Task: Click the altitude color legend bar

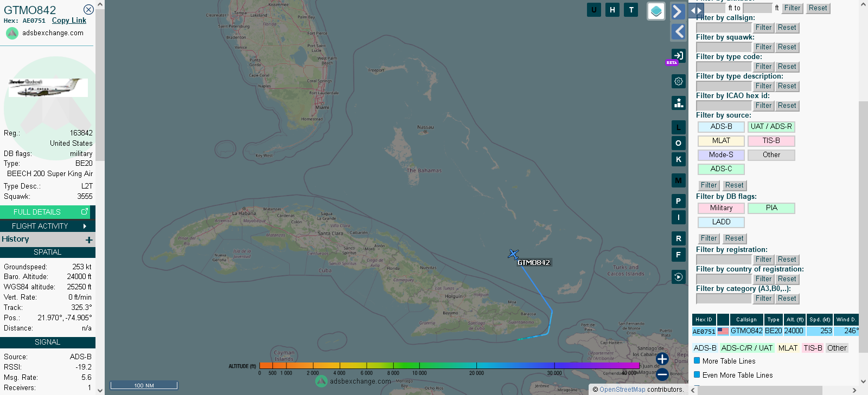Action: pos(449,366)
